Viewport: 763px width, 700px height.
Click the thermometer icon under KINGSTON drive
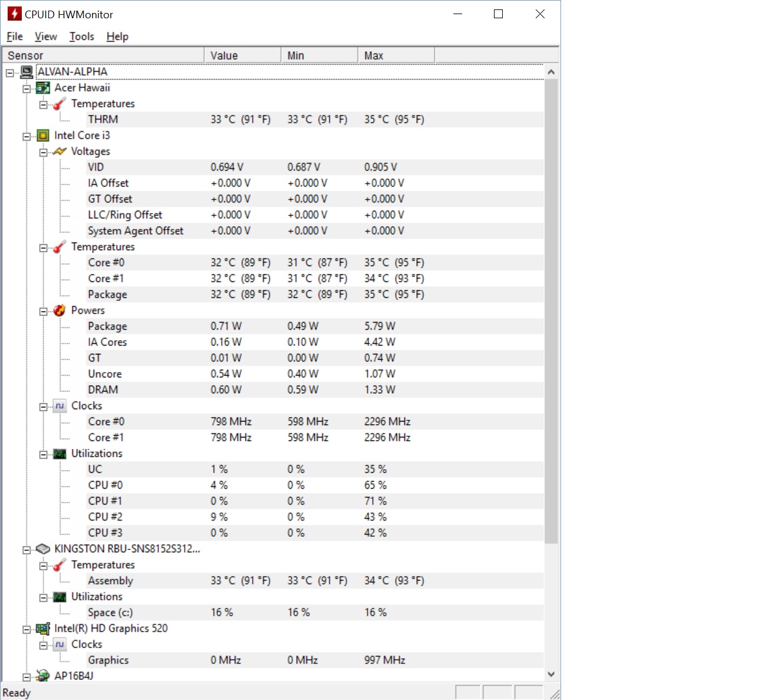[x=59, y=565]
